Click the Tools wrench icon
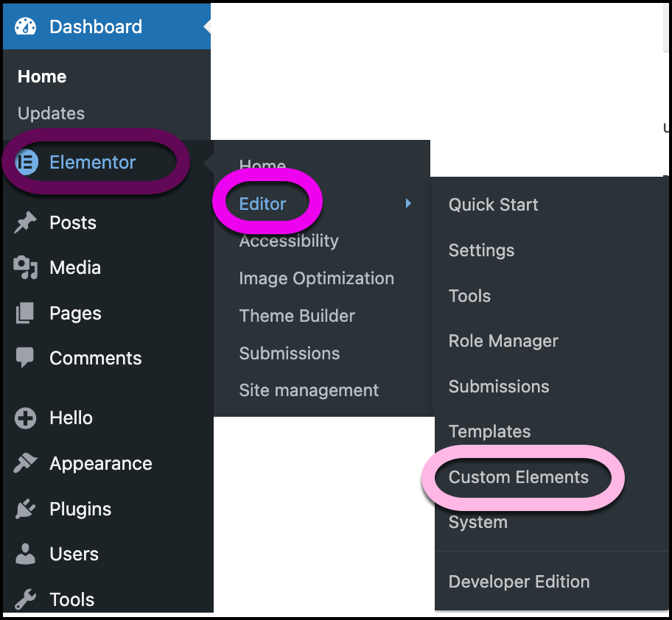 pos(26,599)
